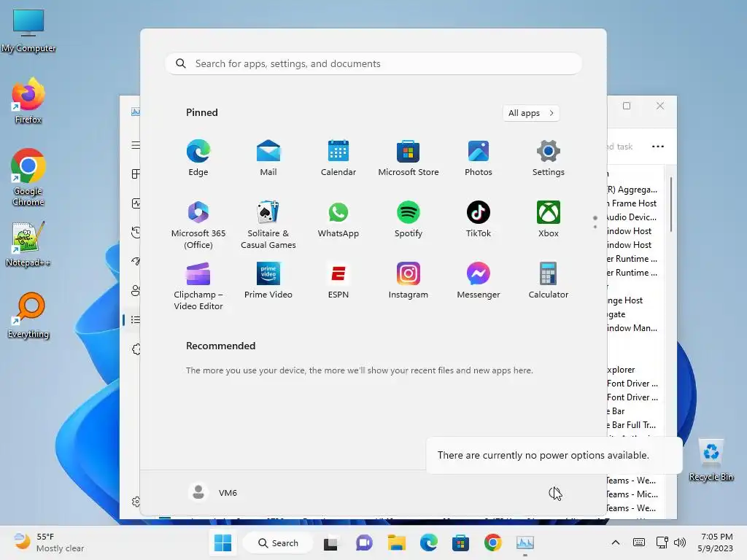
Task: Open Task Manager settings gear
Action: pyautogui.click(x=136, y=502)
